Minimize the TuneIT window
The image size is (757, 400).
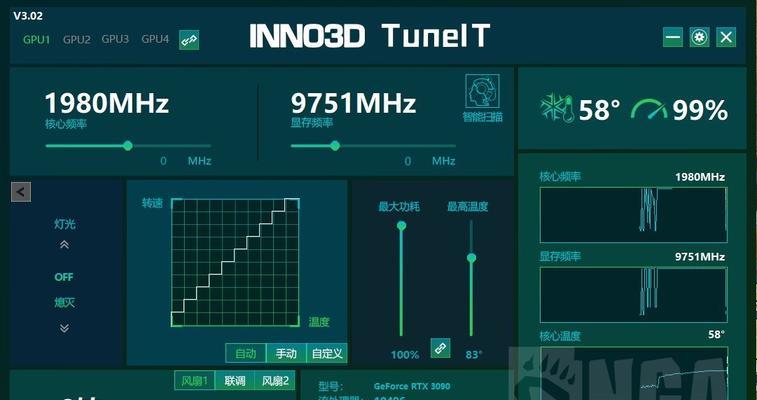tap(673, 37)
